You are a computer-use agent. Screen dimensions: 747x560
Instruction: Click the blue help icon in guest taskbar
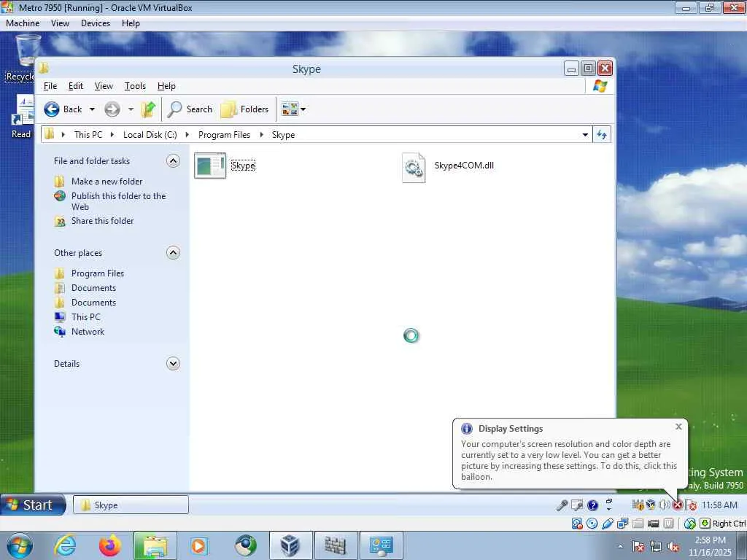point(592,505)
